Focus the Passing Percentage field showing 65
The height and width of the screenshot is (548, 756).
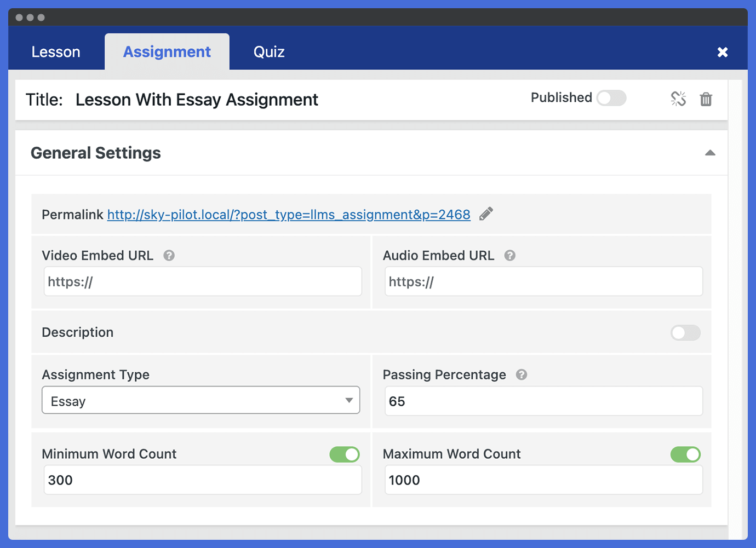(543, 401)
